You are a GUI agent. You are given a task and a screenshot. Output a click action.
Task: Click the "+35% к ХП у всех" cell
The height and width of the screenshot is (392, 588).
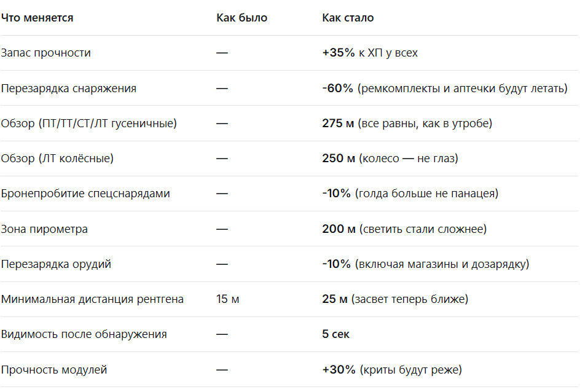tap(369, 53)
